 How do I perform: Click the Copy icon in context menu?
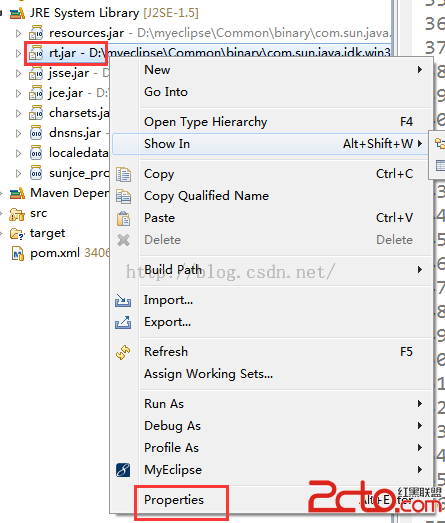pyautogui.click(x=123, y=174)
